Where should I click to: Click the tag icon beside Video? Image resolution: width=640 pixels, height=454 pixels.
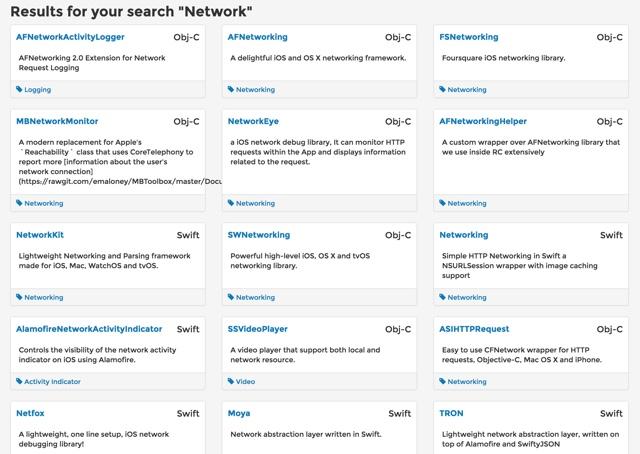[231, 381]
